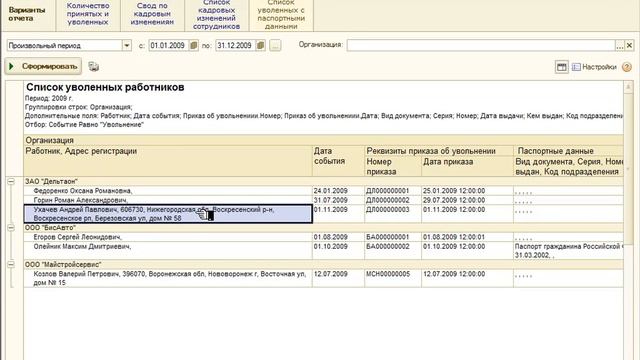
Task: Click Работник, Адрес регистрации header
Action: click(168, 161)
